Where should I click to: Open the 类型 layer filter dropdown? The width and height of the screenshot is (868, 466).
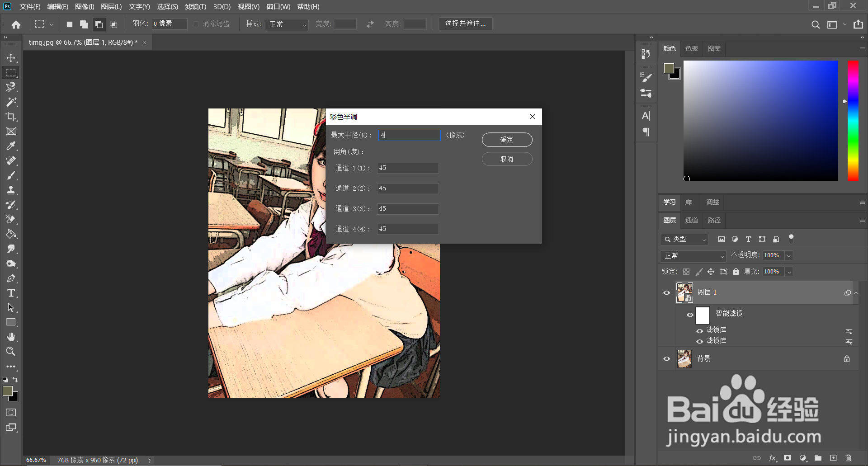pos(684,239)
